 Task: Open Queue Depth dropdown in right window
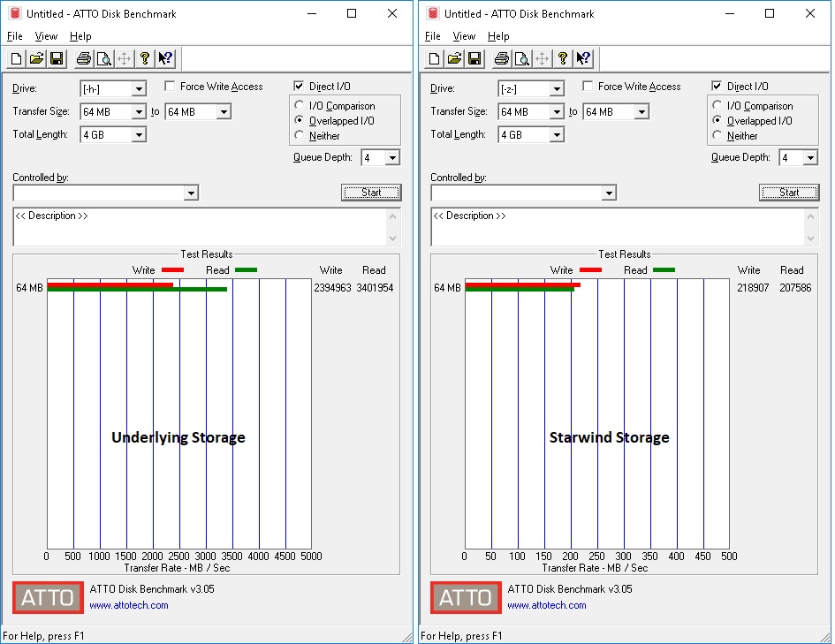[810, 157]
